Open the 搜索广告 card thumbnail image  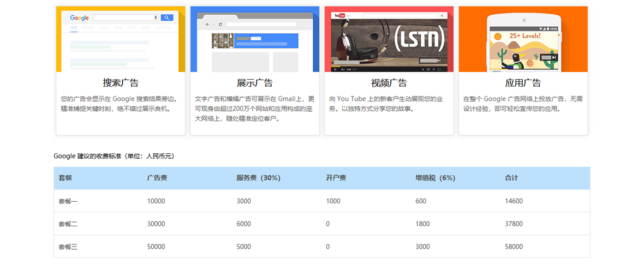click(121, 39)
